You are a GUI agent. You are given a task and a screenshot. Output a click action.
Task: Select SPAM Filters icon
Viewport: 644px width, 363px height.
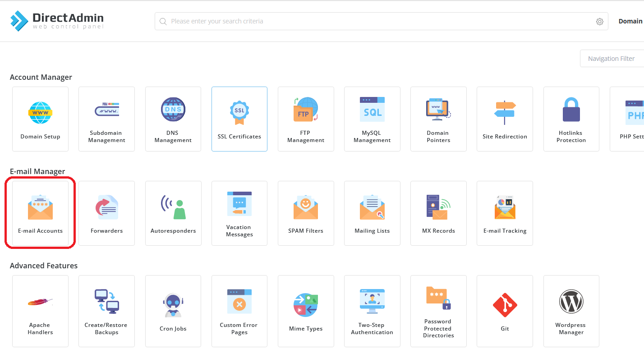(x=306, y=213)
